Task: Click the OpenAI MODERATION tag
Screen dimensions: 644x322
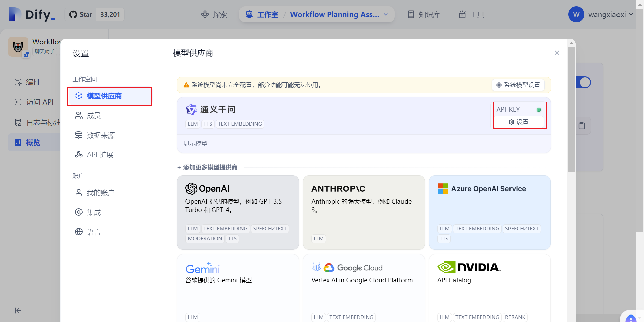Action: pos(205,239)
